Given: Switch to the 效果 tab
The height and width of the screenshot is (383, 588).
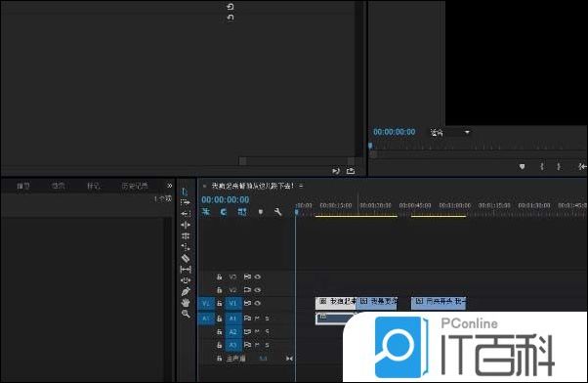Looking at the screenshot, I should click(59, 186).
